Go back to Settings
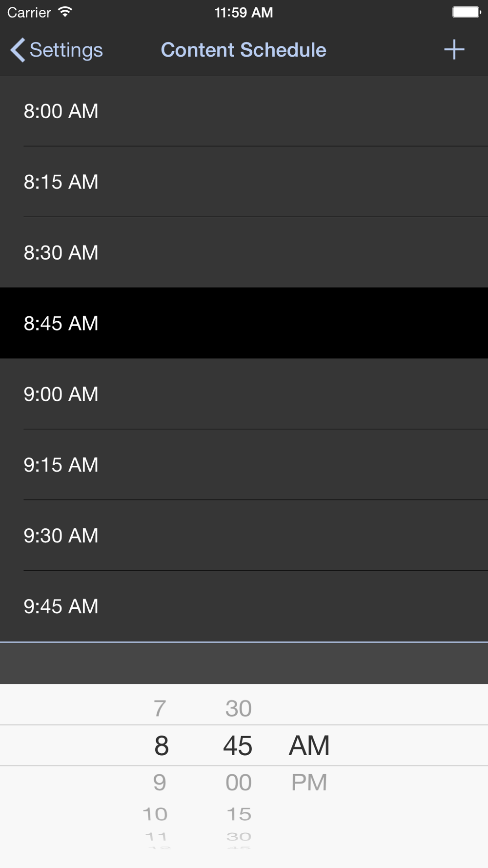This screenshot has height=868, width=488. (57, 50)
